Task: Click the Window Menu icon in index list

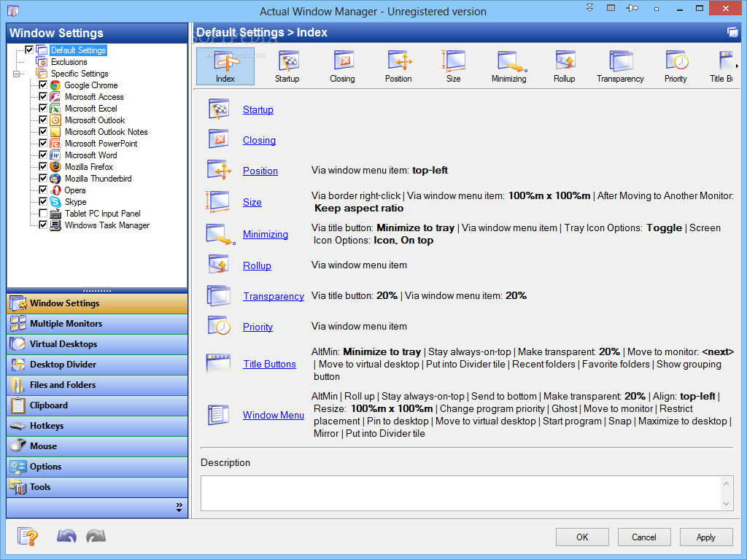Action: click(x=218, y=415)
